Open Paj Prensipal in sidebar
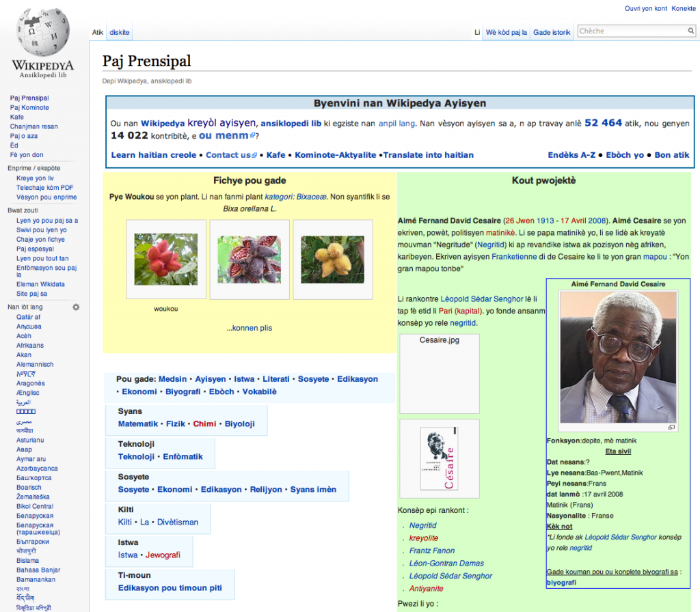The width and height of the screenshot is (700, 612). [29, 98]
